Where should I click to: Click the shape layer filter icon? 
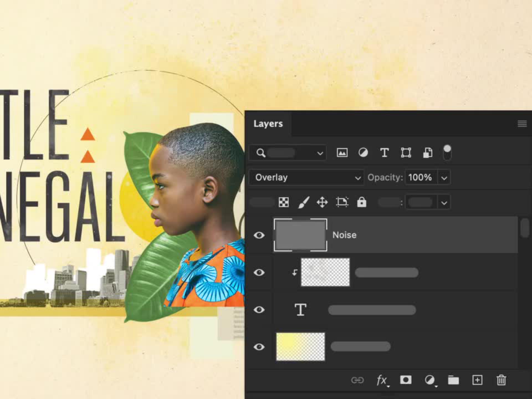(406, 153)
